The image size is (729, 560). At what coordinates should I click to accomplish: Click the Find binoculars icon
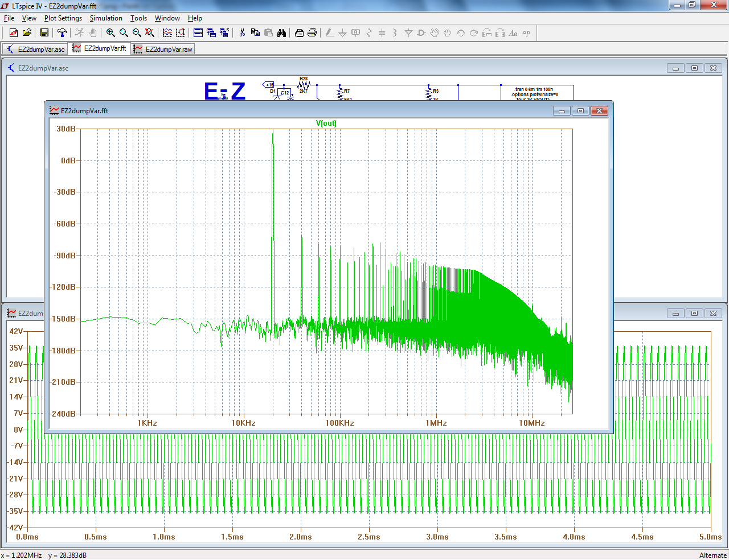point(281,33)
